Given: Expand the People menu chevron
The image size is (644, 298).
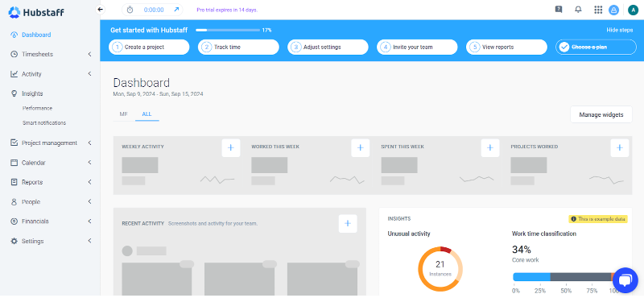Looking at the screenshot, I should tap(89, 202).
